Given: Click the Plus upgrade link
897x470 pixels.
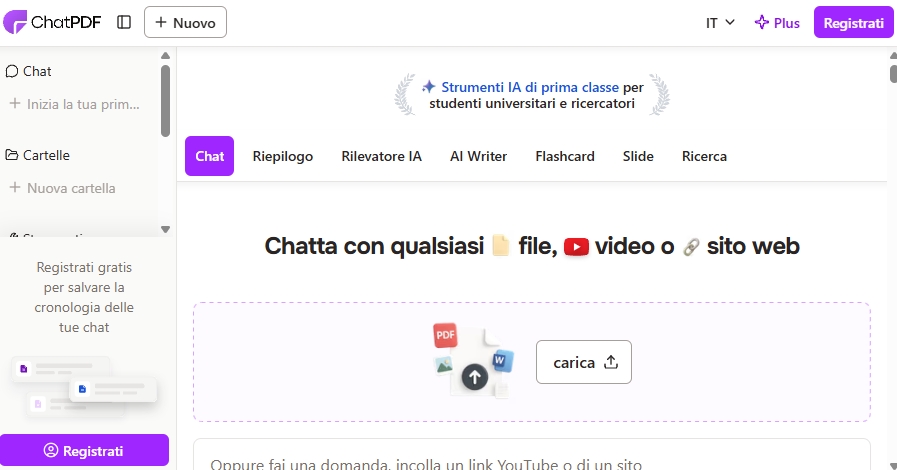Looking at the screenshot, I should [777, 23].
